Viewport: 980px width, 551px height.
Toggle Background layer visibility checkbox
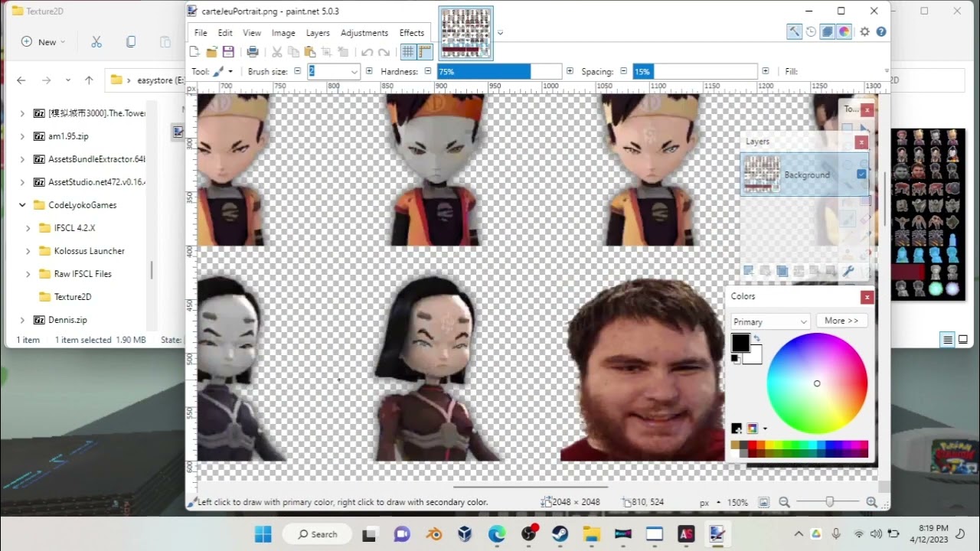[861, 174]
